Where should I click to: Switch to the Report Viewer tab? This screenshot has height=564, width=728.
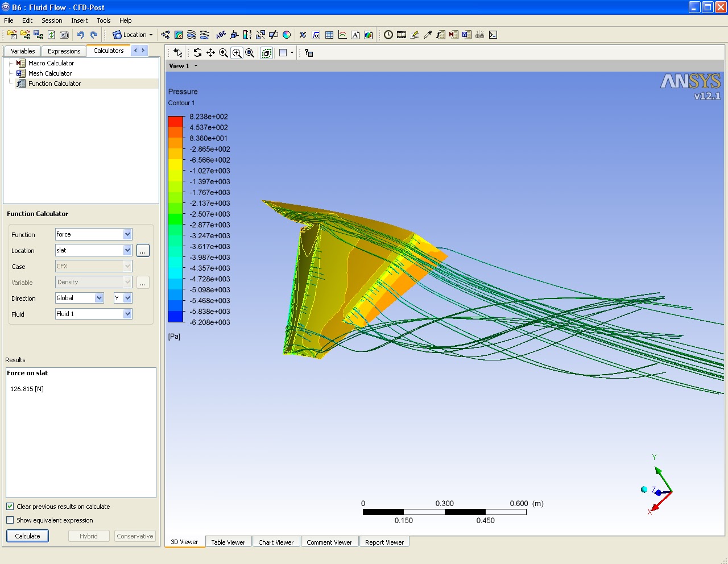click(x=384, y=542)
